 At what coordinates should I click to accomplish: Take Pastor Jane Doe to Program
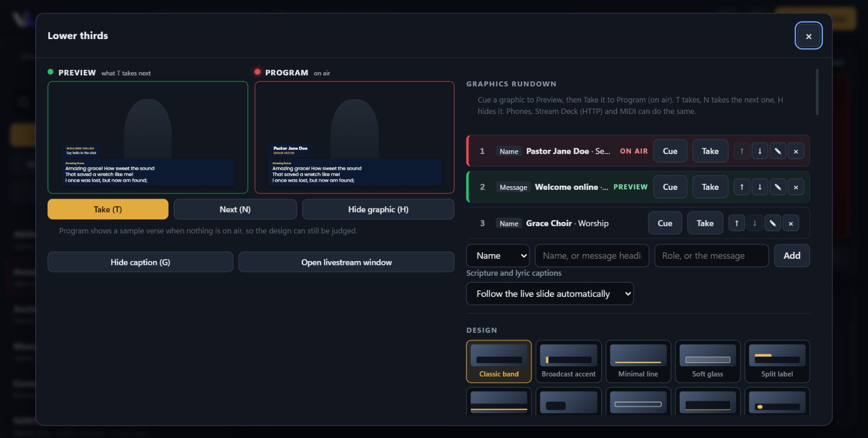tap(710, 151)
